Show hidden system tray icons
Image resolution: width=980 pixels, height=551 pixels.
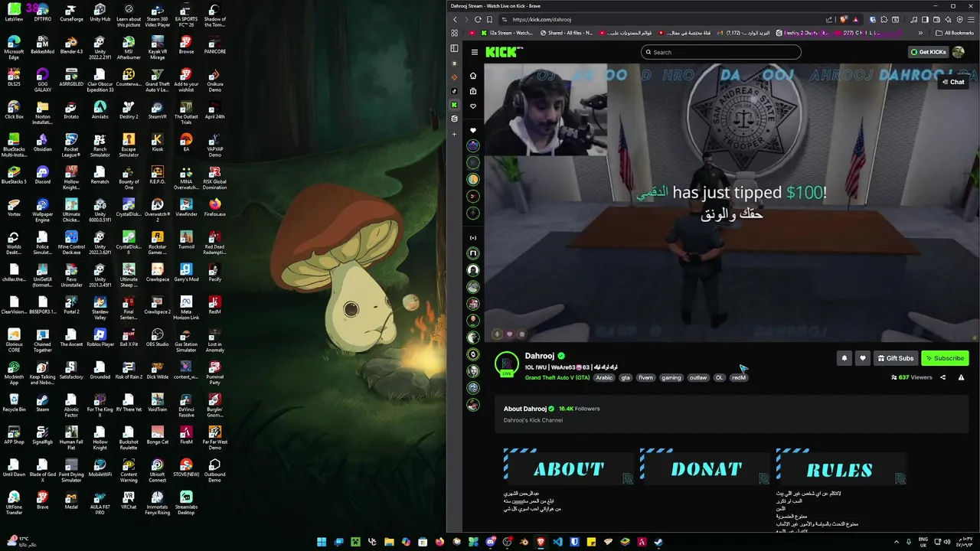click(x=897, y=542)
